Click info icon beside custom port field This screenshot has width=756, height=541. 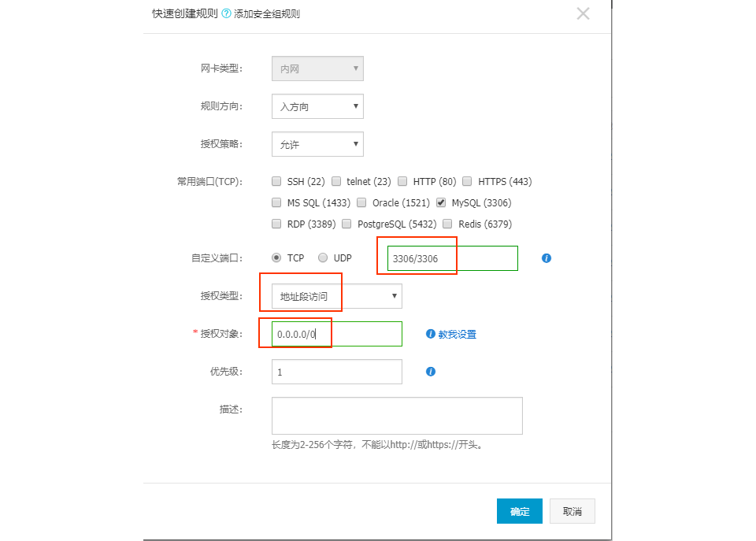(547, 258)
